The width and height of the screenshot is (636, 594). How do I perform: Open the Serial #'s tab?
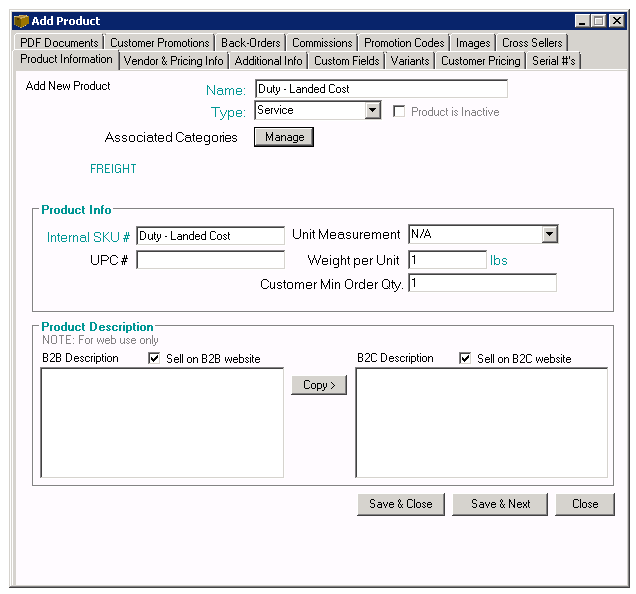tap(554, 61)
